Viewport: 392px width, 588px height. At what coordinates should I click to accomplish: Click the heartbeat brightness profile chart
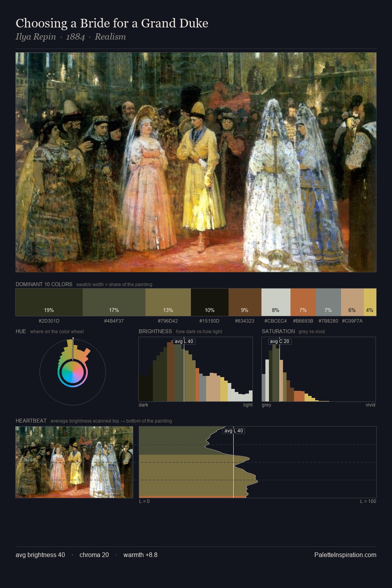(x=258, y=462)
